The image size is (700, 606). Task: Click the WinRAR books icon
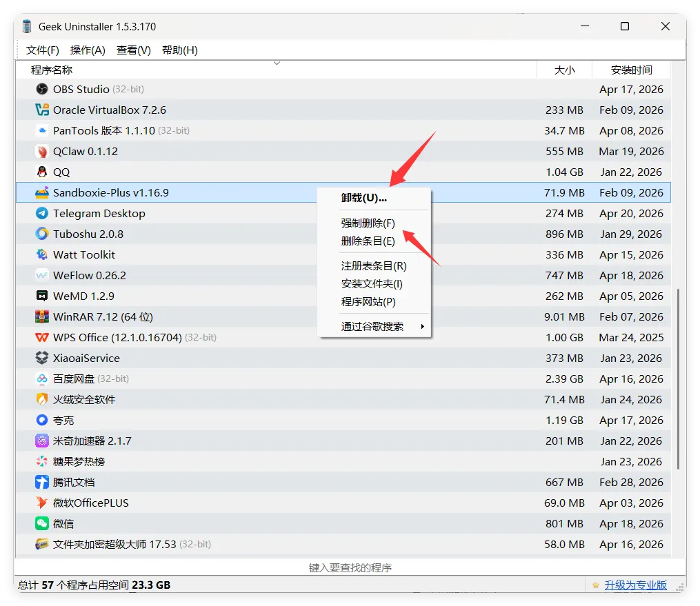[42, 317]
